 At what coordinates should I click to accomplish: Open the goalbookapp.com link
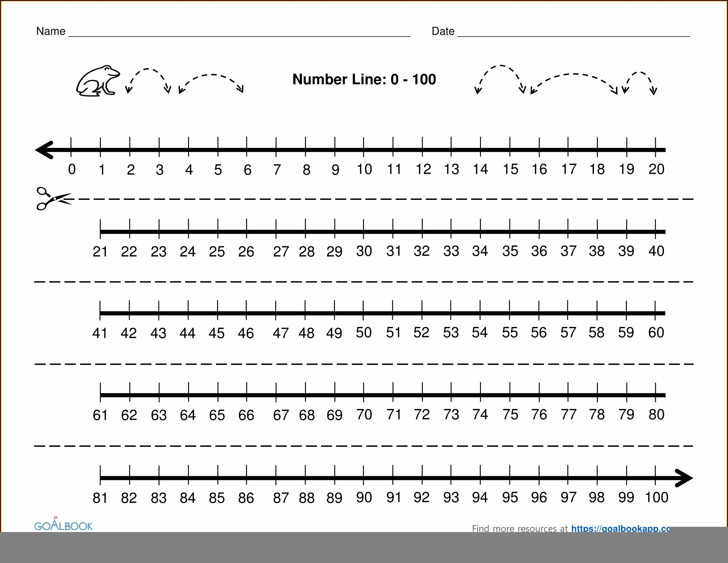click(620, 528)
